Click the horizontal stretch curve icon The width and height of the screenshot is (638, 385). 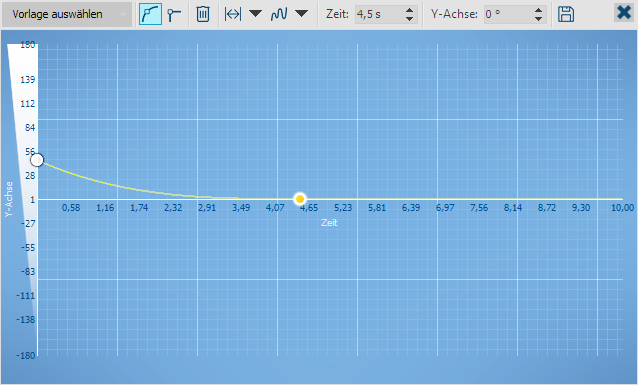(233, 14)
